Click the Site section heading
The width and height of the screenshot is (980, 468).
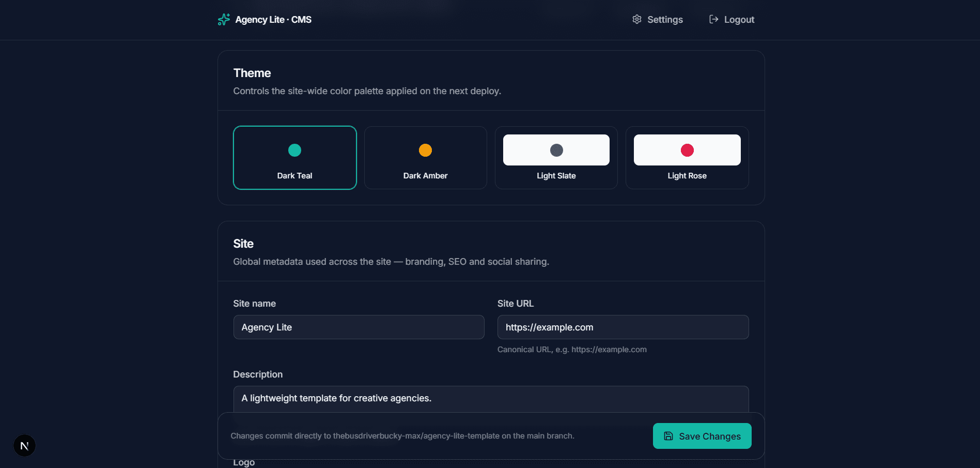pyautogui.click(x=243, y=244)
